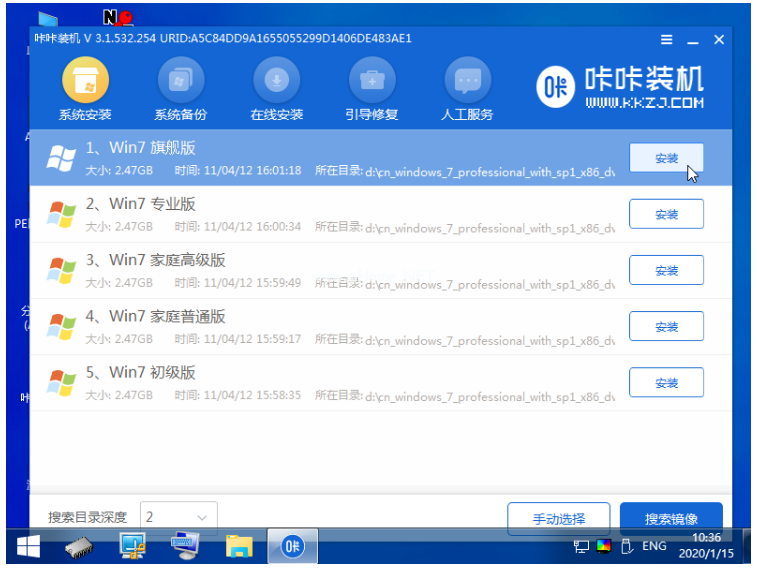Screen dimensions: 757x570
Task: Select the 在线安装 online install icon
Action: coord(277,90)
